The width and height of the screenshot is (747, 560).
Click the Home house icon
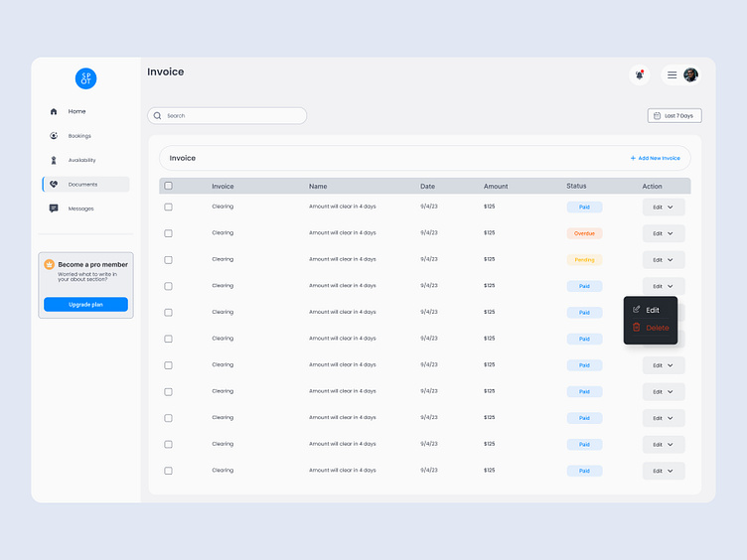pyautogui.click(x=54, y=111)
